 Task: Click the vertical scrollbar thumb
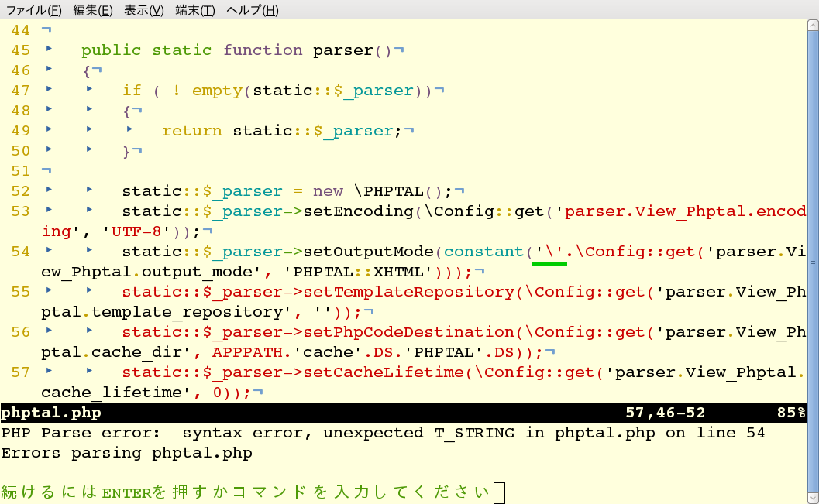(x=814, y=261)
